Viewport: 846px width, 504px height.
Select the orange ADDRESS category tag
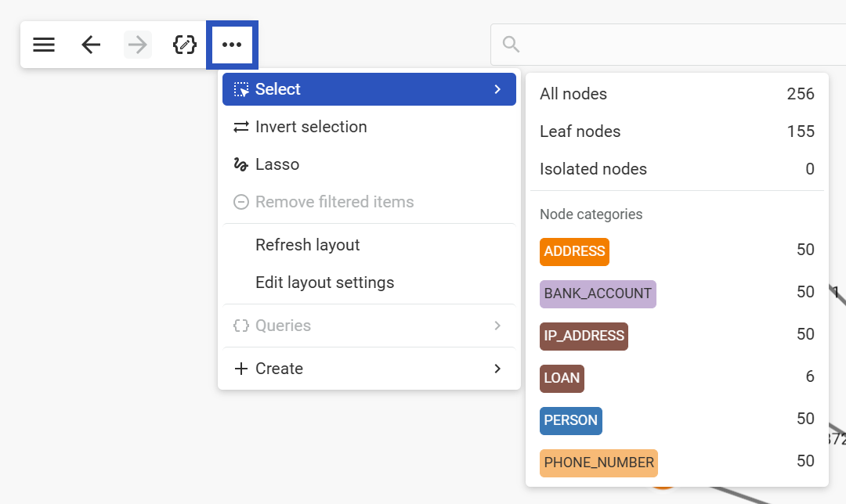pyautogui.click(x=574, y=251)
